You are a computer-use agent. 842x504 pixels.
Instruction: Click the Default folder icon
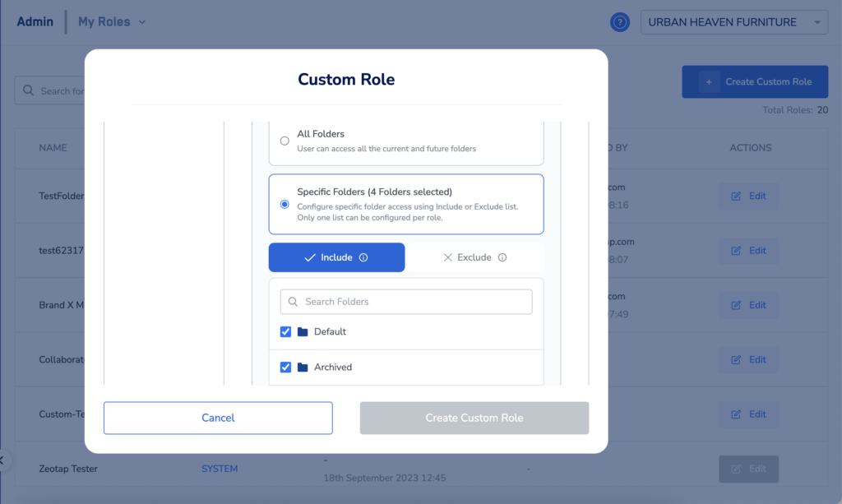(303, 332)
